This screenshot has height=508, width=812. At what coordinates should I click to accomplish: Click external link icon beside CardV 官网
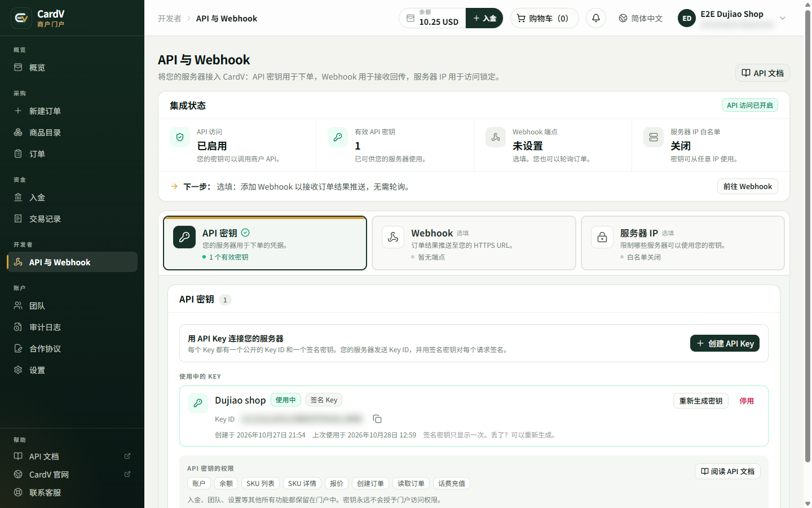127,474
